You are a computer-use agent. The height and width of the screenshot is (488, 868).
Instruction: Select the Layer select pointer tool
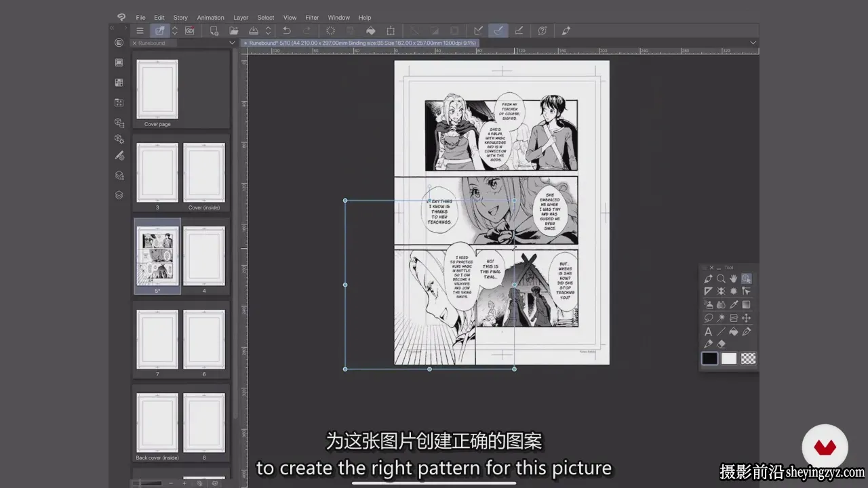[x=747, y=291]
